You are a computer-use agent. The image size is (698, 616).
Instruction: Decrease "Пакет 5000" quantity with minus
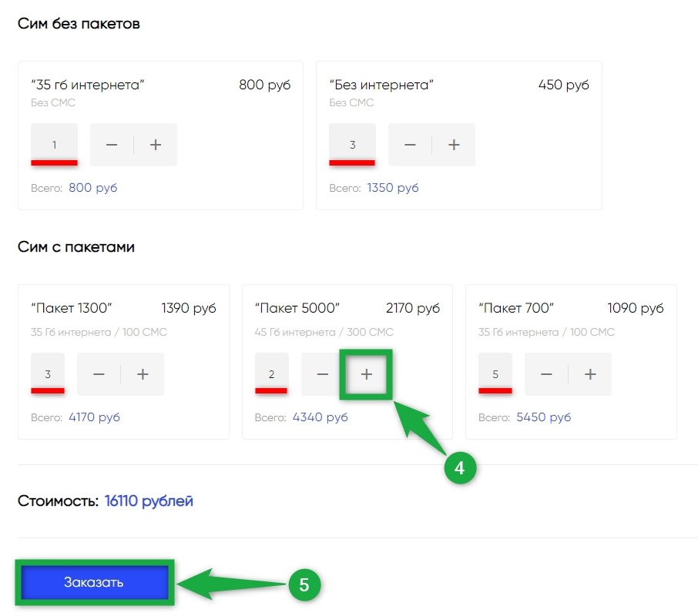tap(323, 374)
